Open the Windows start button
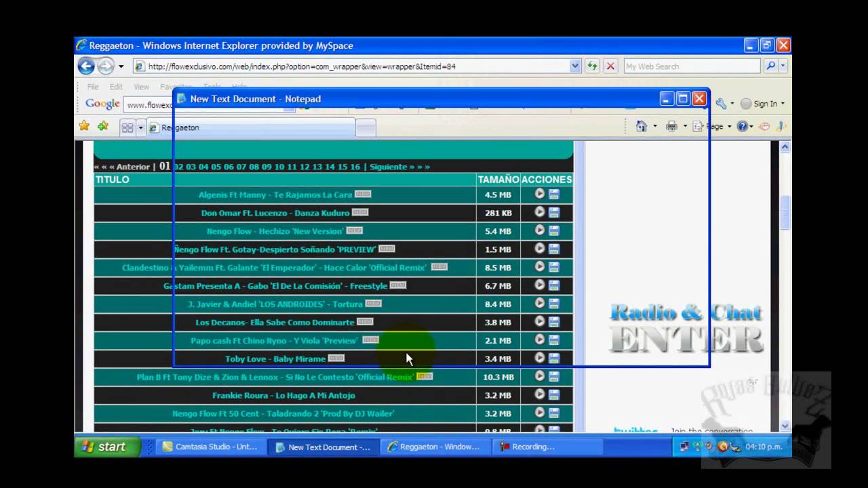 click(107, 447)
